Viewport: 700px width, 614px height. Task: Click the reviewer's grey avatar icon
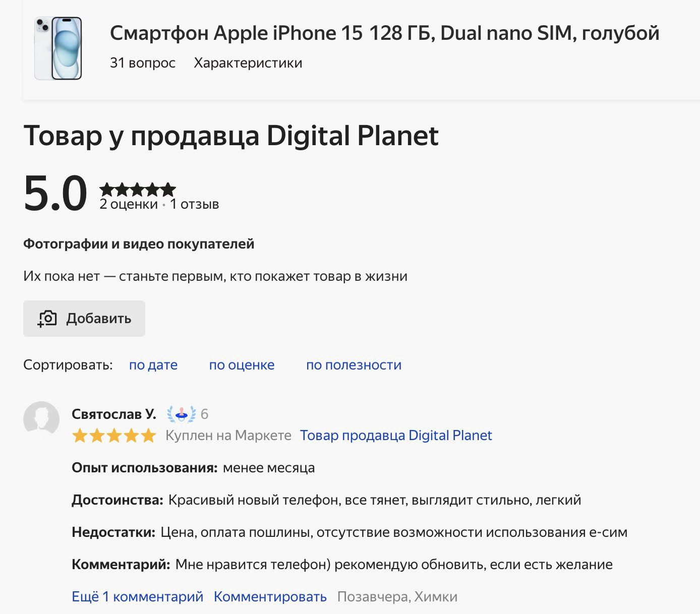coord(41,419)
